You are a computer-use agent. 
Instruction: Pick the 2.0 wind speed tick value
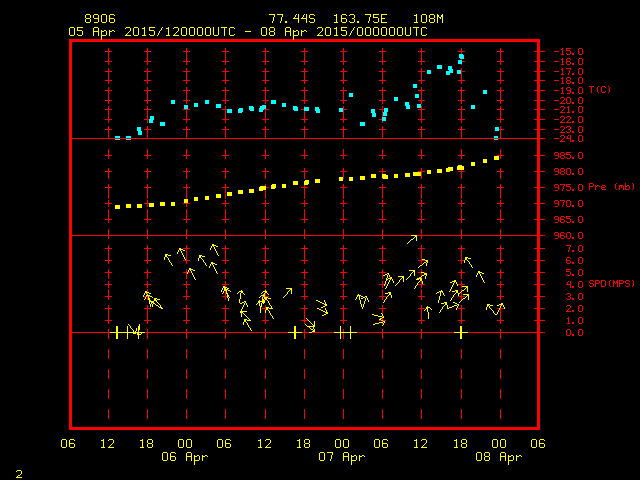575,309
